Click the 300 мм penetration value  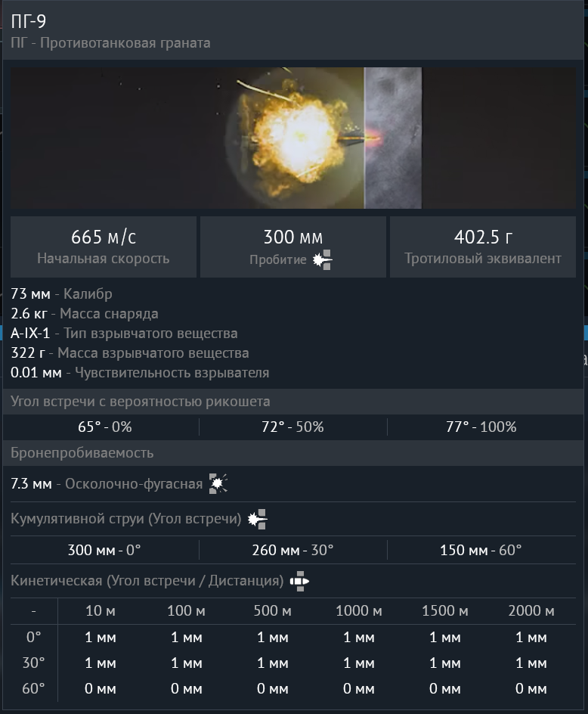click(x=292, y=237)
